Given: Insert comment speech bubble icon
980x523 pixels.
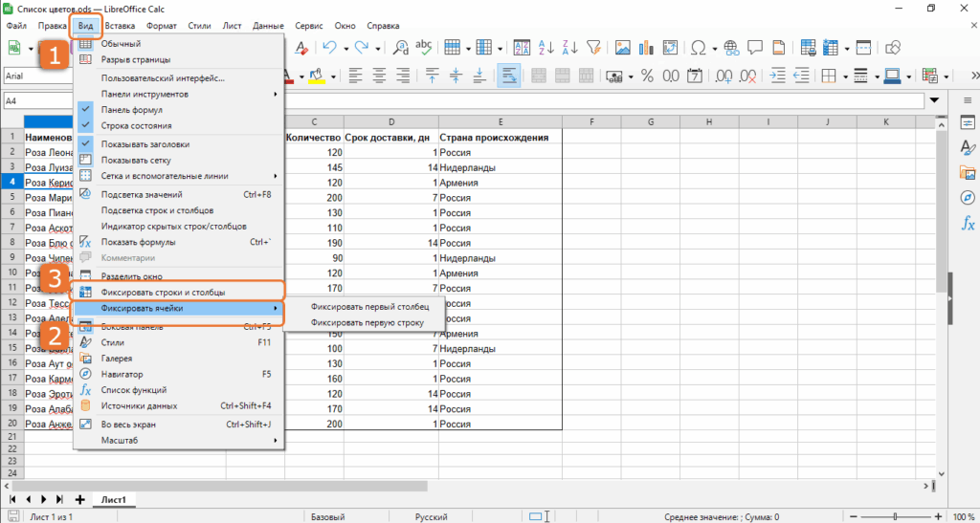Looking at the screenshot, I should [755, 48].
